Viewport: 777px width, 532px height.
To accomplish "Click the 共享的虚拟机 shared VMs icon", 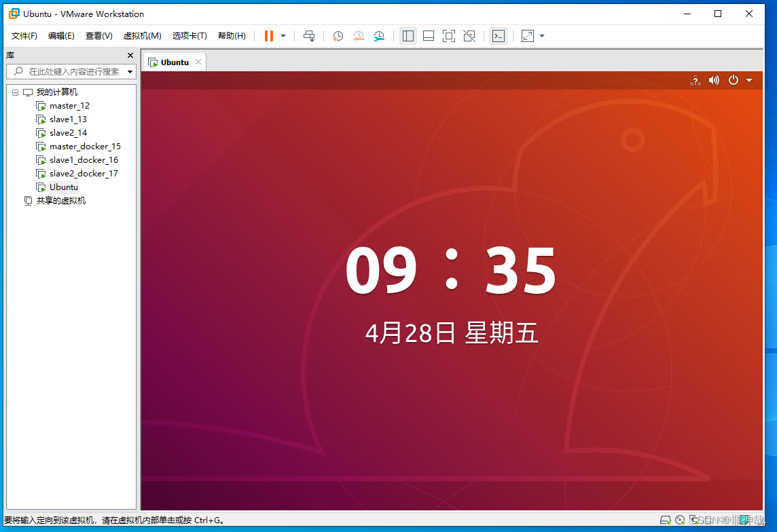I will pyautogui.click(x=29, y=200).
